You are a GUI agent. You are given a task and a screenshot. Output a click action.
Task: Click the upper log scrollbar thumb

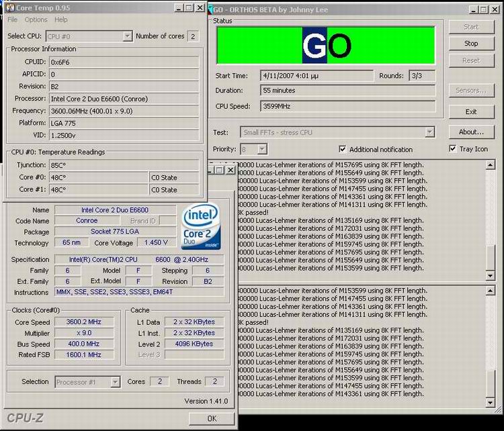[490, 258]
